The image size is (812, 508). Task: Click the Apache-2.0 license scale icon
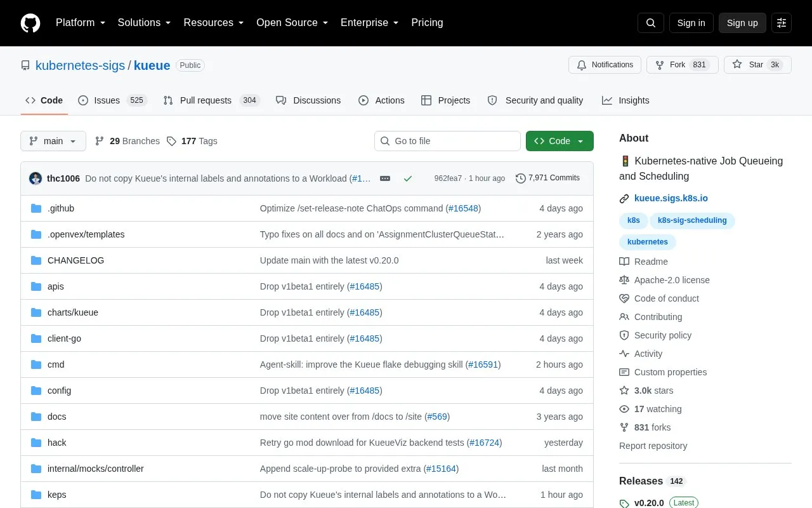tap(624, 280)
